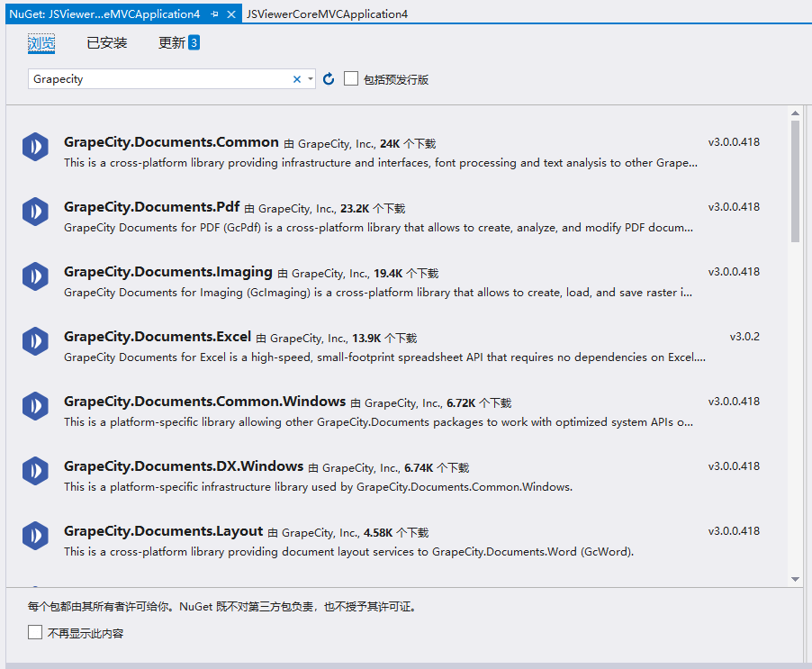Click the scrollbar down arrow
The width and height of the screenshot is (812, 669).
pyautogui.click(x=796, y=580)
